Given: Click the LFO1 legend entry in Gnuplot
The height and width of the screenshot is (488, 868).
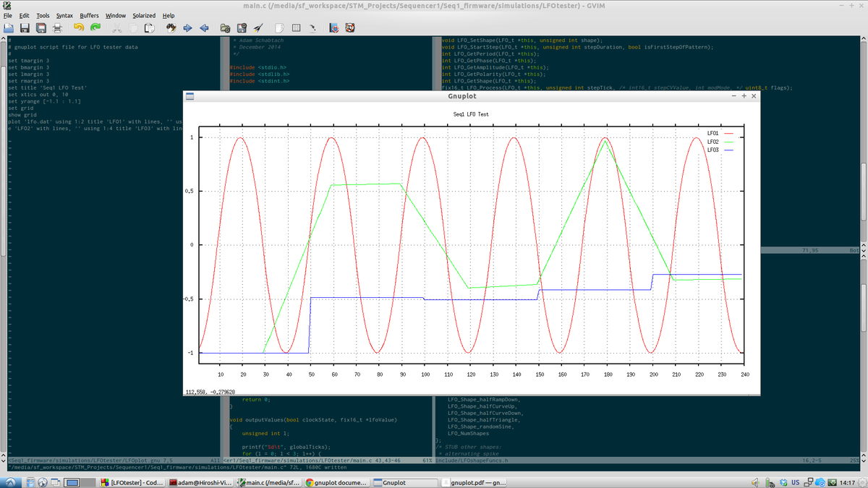Looking at the screenshot, I should 721,134.
